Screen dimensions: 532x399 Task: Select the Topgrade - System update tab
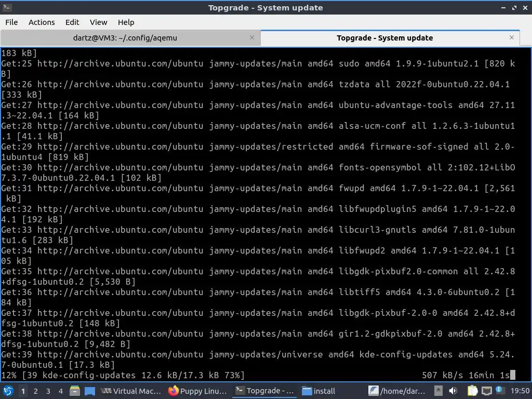click(390, 37)
